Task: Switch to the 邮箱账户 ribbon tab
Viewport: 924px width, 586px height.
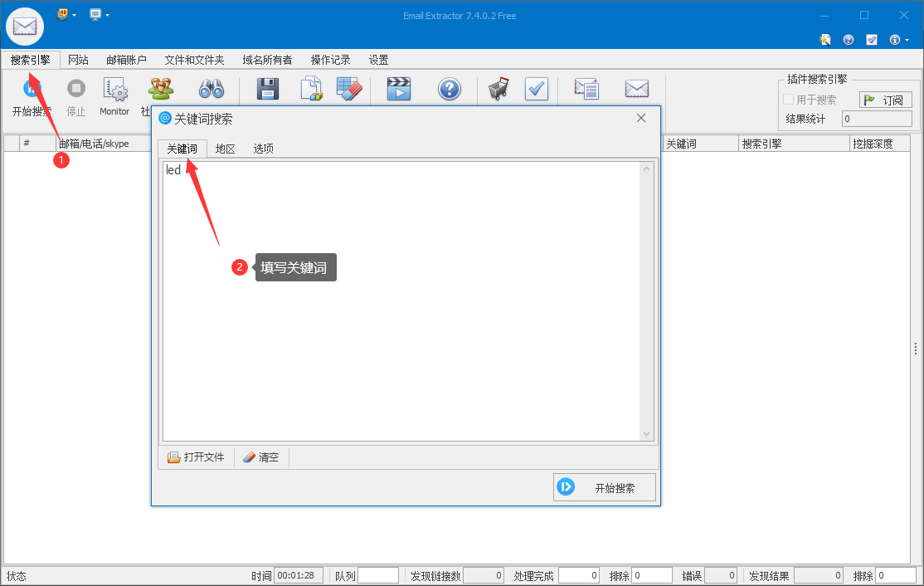Action: click(126, 60)
